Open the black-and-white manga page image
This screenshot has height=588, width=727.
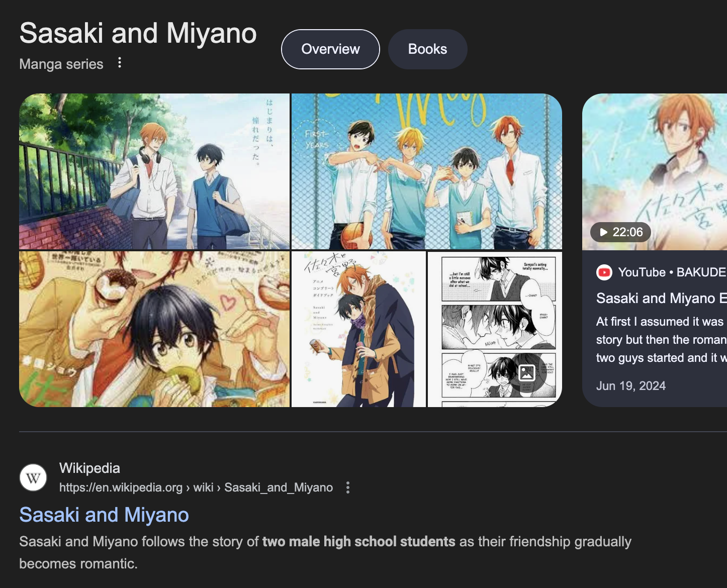coord(495,329)
